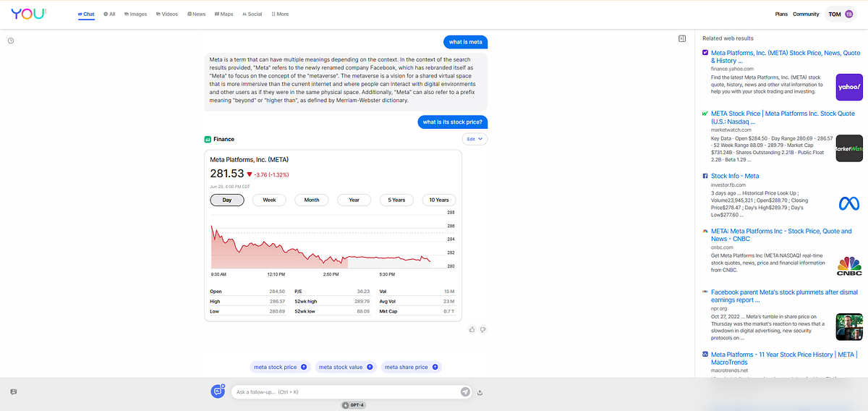Open the Edit dropdown on Finance card
This screenshot has width=868, height=411.
(475, 139)
